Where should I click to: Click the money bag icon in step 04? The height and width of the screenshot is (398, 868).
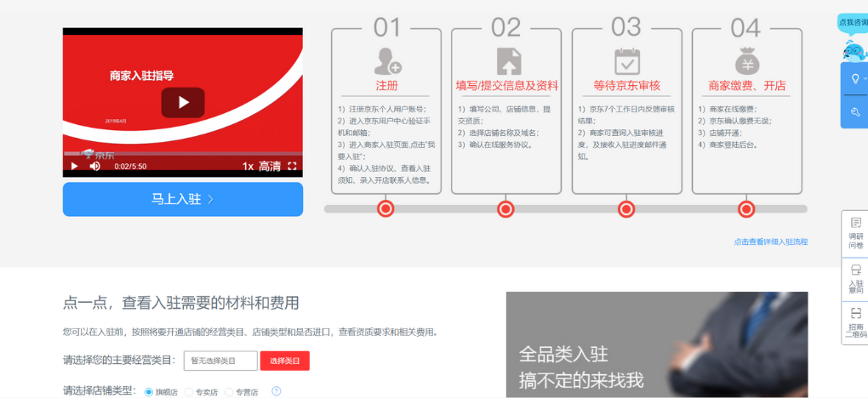pos(747,61)
